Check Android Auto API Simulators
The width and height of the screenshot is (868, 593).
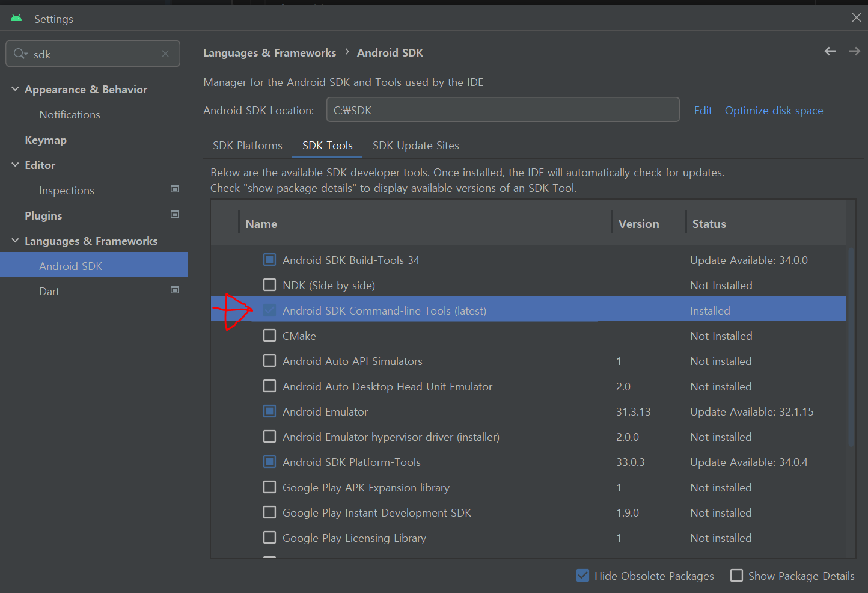[x=270, y=361]
